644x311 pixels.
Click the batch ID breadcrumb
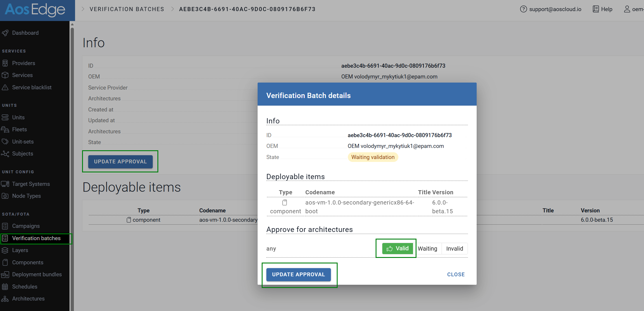(247, 9)
